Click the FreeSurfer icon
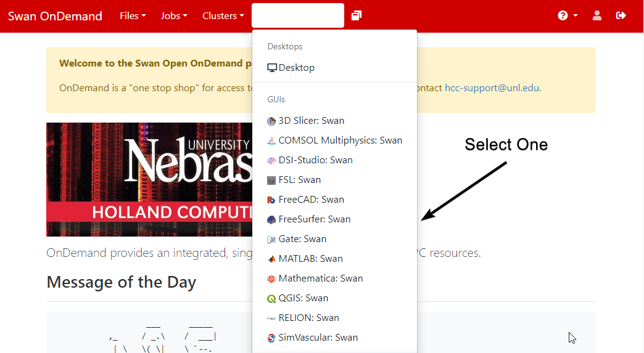Viewport: 644px width, 353px height. pyautogui.click(x=271, y=219)
